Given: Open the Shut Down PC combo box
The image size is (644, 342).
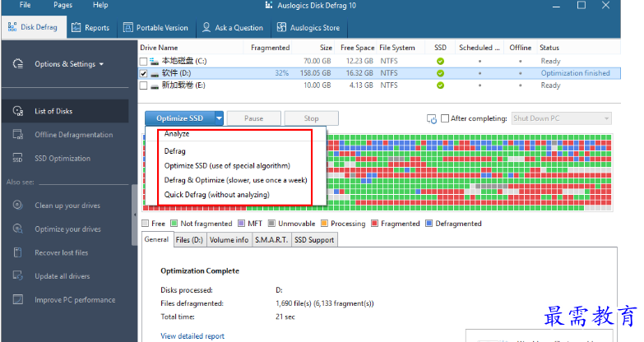Looking at the screenshot, I should coord(561,118).
